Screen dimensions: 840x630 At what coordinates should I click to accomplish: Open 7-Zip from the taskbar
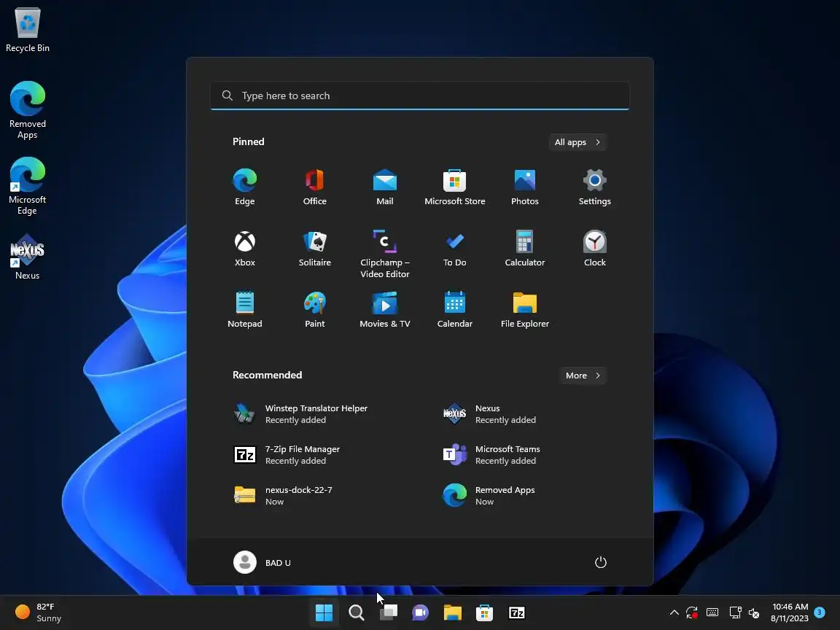516,612
